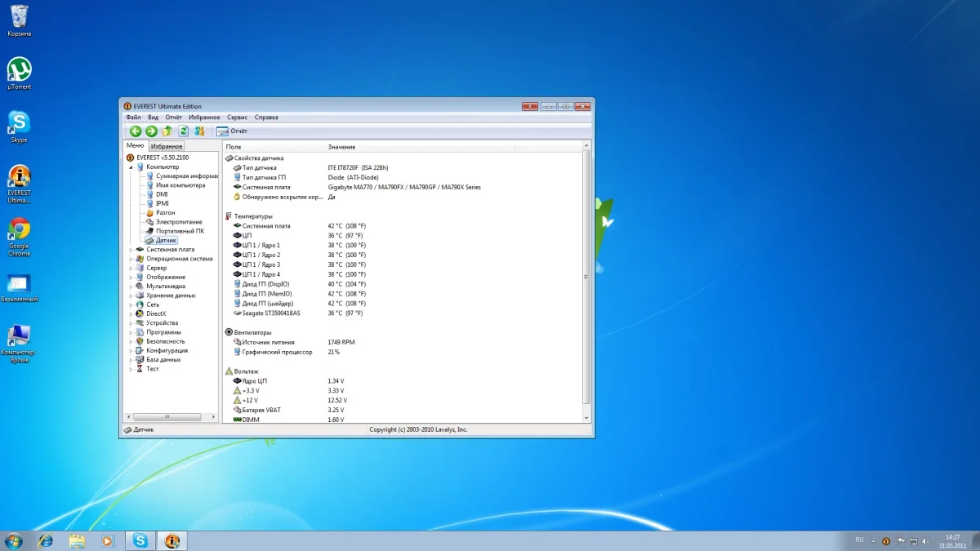Click the Значение column header
980x551 pixels.
click(341, 147)
